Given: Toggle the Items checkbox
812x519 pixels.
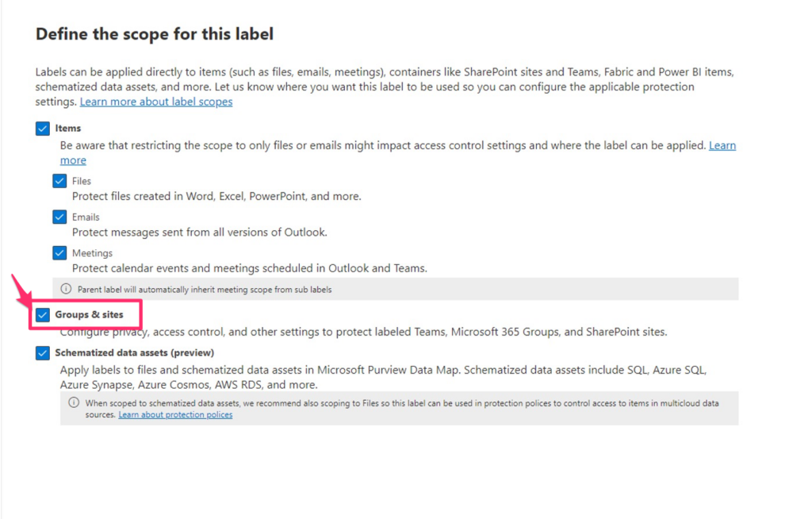Looking at the screenshot, I should 43,128.
